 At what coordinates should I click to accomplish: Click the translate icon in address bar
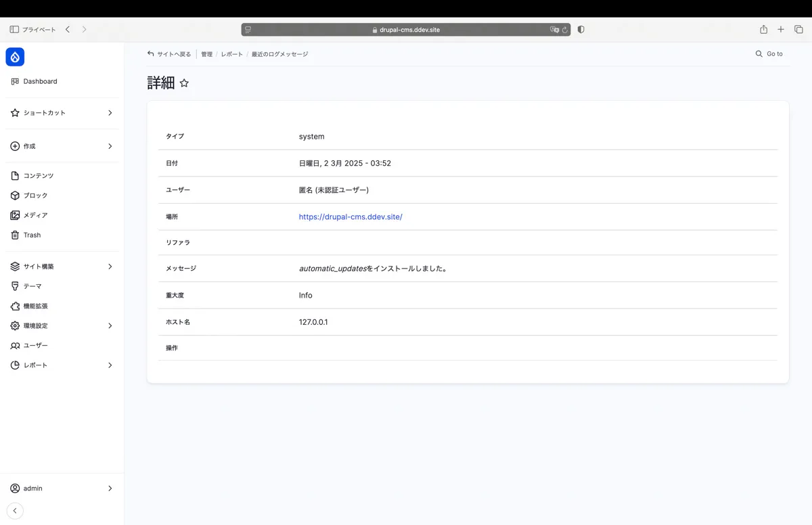click(x=555, y=30)
